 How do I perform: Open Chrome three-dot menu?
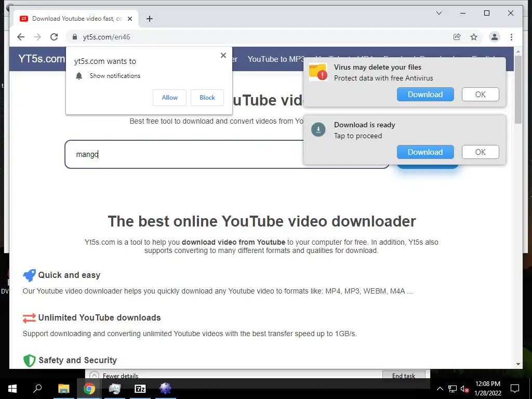(x=511, y=37)
